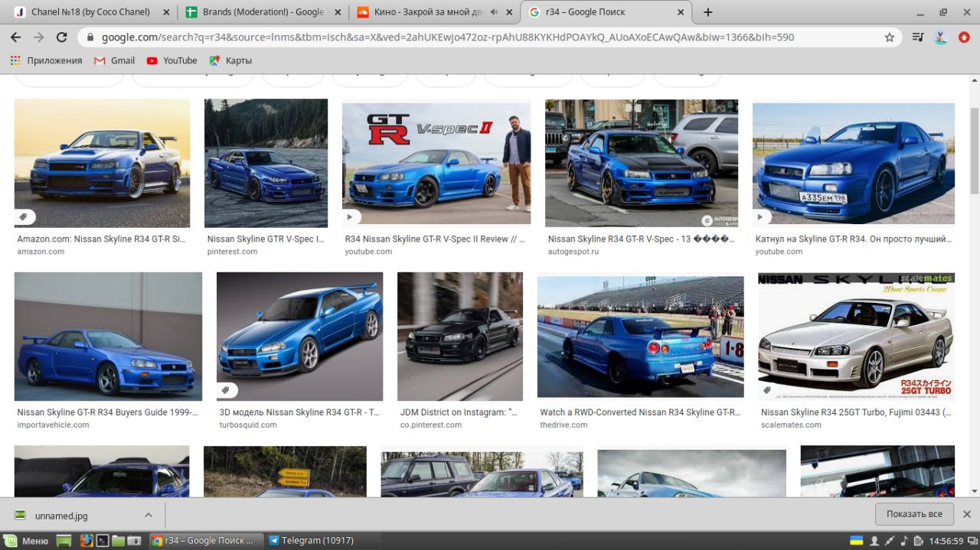
Task: Open the file manager folder icon
Action: [x=118, y=541]
